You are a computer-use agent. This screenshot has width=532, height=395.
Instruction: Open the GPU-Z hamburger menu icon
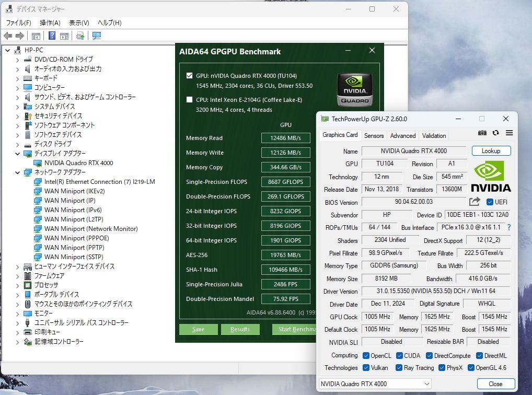(x=510, y=133)
